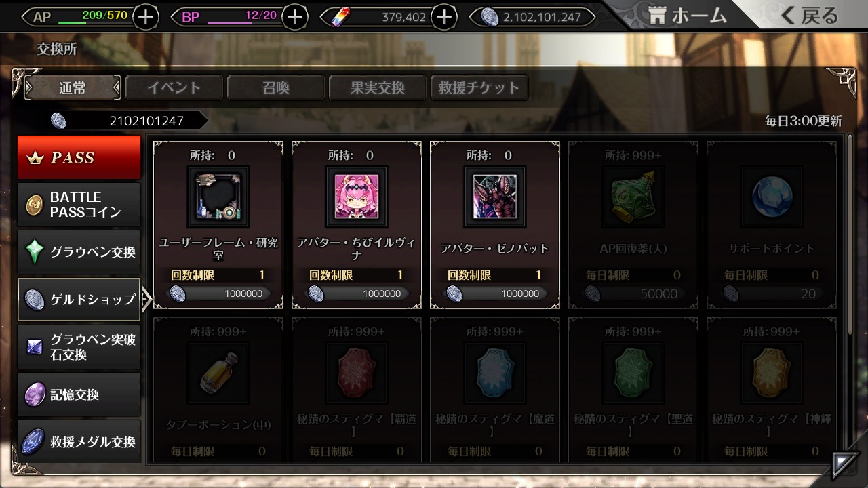Tap the red Stigma shield icon
Screen dimensions: 868x488
[x=357, y=373]
